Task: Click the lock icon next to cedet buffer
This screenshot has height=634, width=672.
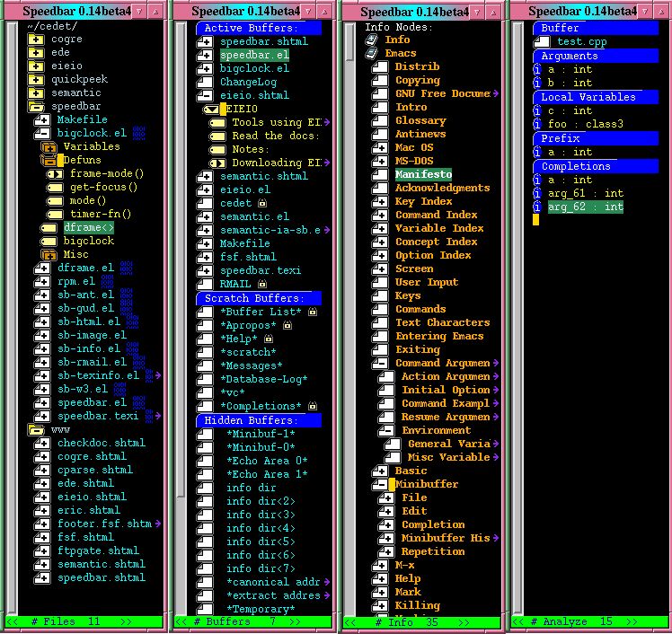Action: 261,204
